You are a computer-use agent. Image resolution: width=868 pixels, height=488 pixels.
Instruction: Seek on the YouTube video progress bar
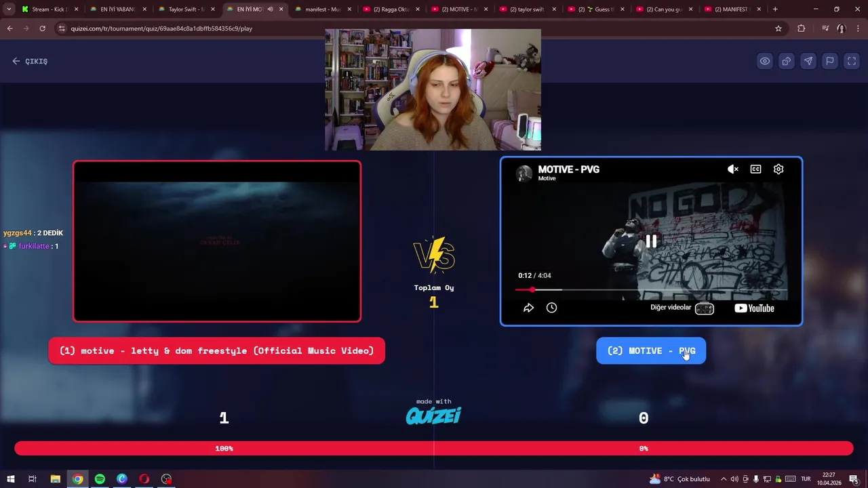coord(651,289)
